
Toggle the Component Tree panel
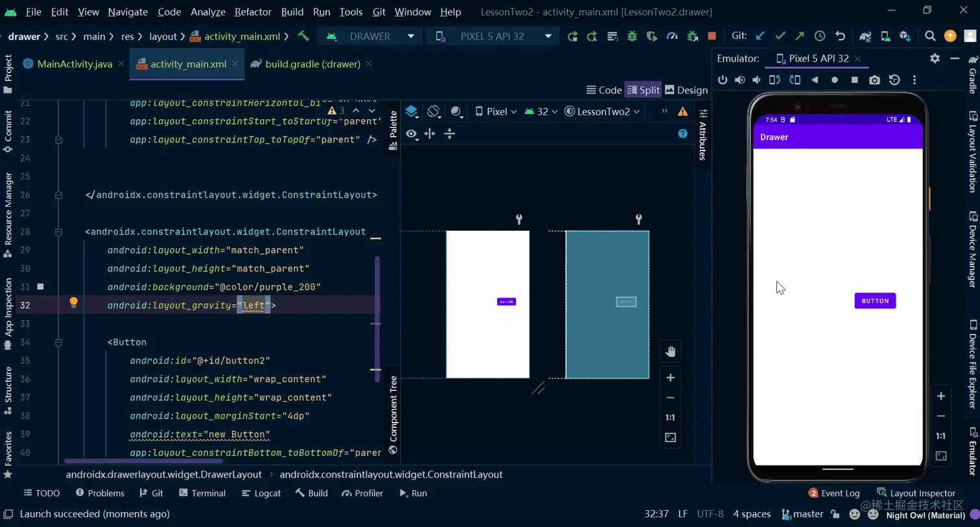click(393, 415)
